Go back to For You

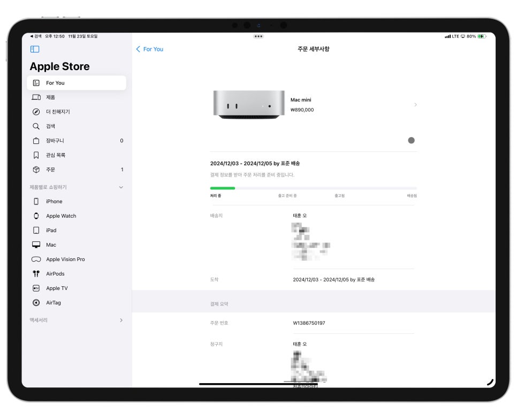[150, 49]
